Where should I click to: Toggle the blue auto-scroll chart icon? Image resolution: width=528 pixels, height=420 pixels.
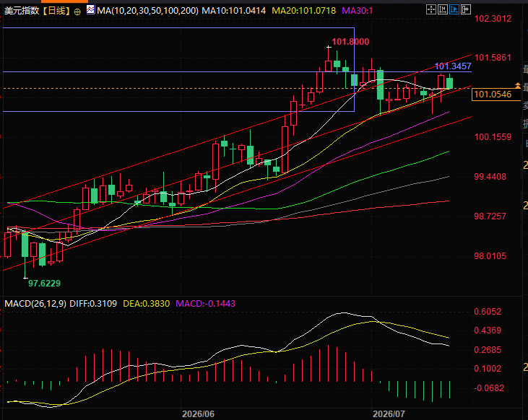(454, 9)
